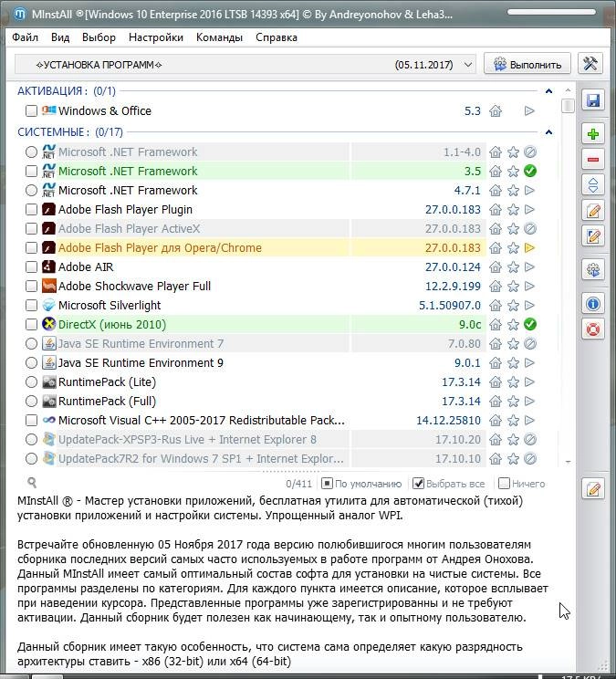
Task: Click disabled icon for UpdatePack7R2 row
Action: click(530, 458)
